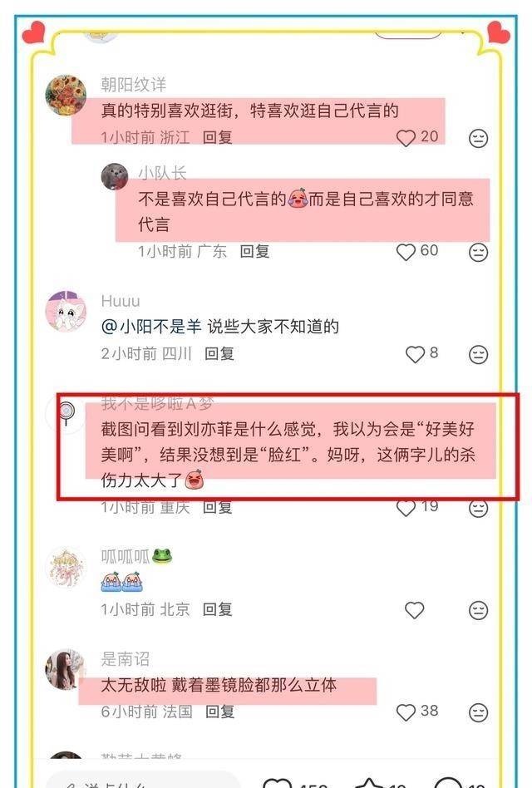Like 呱呱呱's emoji comment heart
This screenshot has width=532, height=788.
[x=415, y=610]
